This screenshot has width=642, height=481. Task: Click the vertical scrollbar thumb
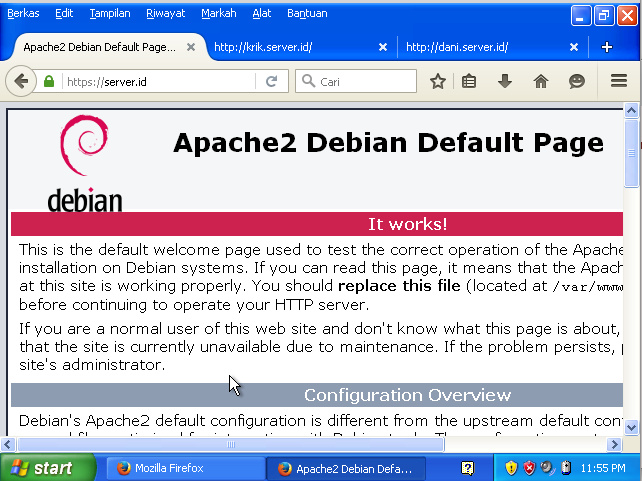click(x=631, y=153)
